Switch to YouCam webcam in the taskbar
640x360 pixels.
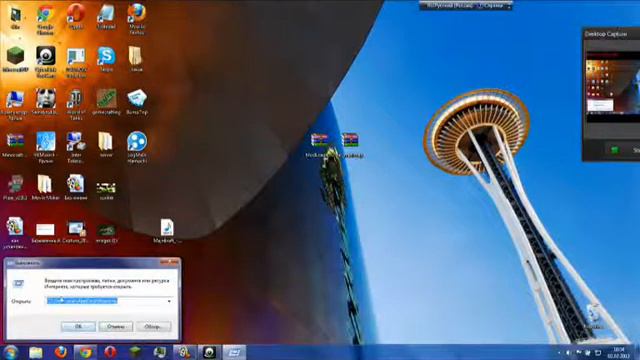point(209,352)
